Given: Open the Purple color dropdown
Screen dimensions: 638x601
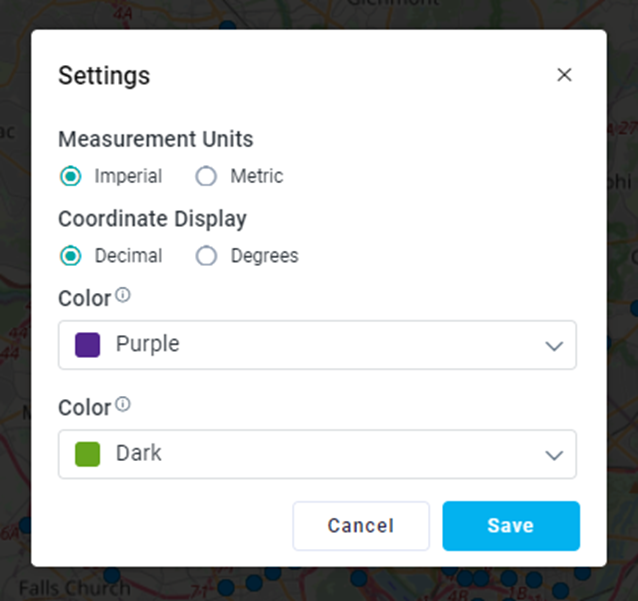Looking at the screenshot, I should [x=316, y=345].
